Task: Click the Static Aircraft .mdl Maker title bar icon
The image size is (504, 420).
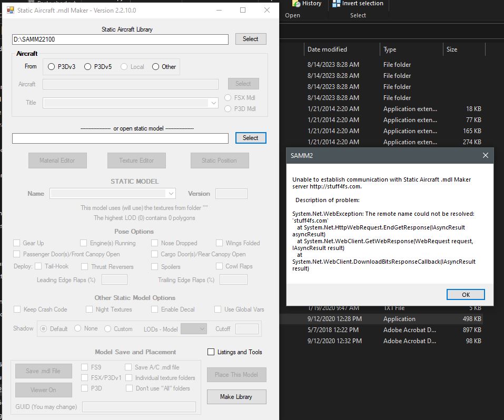Action: click(x=11, y=11)
